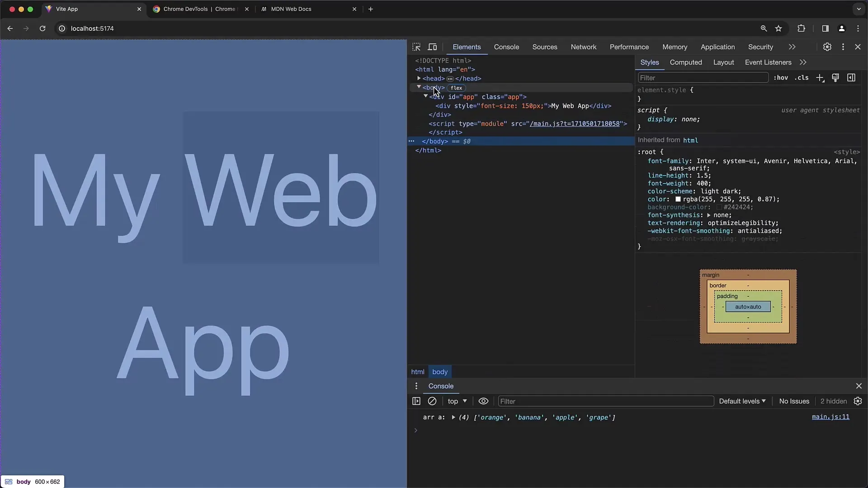Open the Network panel tab

click(584, 47)
